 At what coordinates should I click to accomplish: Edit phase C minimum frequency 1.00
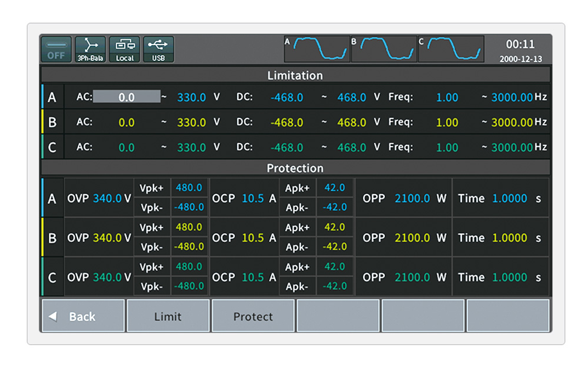point(447,148)
